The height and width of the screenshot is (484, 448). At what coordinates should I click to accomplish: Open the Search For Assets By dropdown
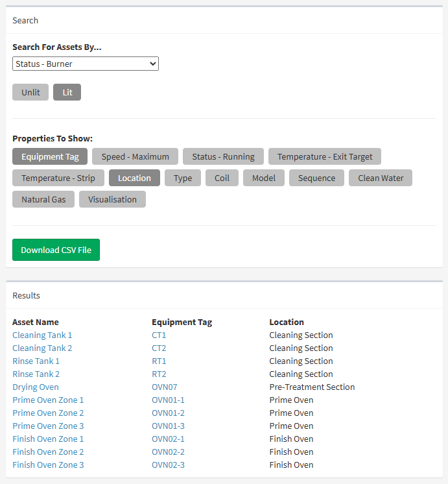coord(85,64)
